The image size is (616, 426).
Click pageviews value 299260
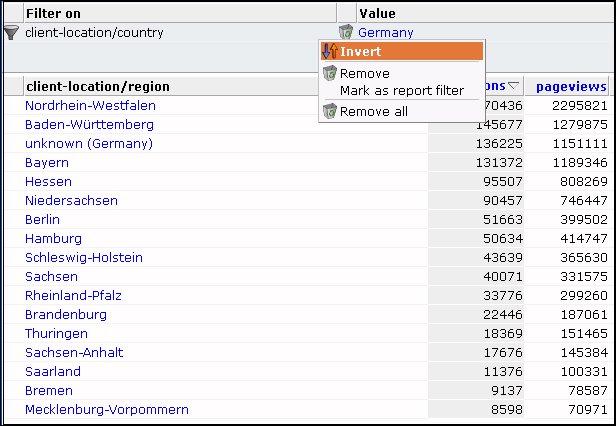pyautogui.click(x=584, y=295)
